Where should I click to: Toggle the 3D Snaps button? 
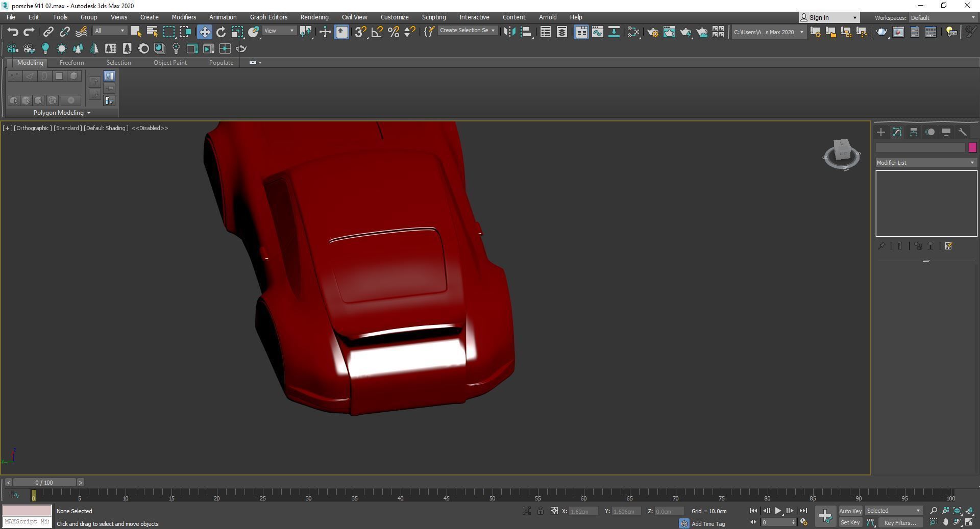pos(360,32)
